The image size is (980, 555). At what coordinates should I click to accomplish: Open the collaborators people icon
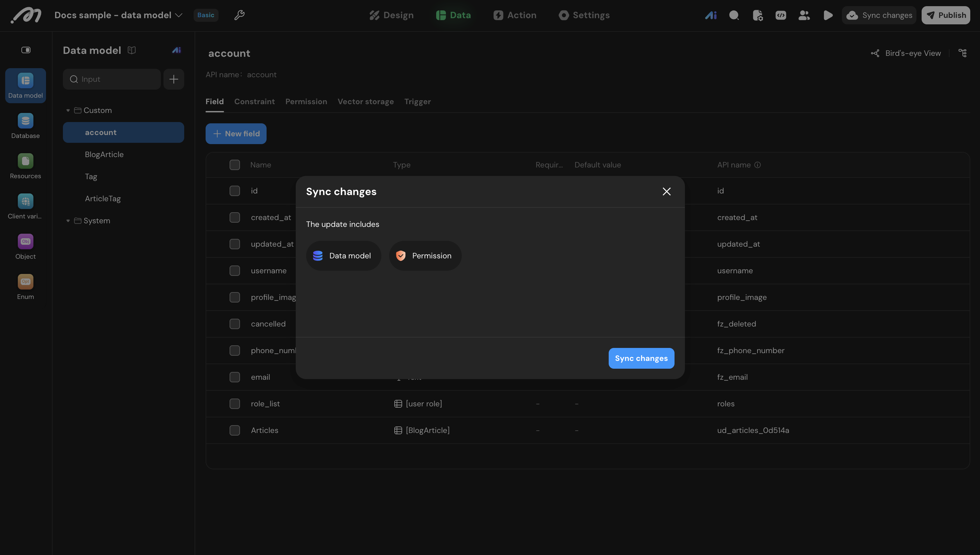[804, 15]
